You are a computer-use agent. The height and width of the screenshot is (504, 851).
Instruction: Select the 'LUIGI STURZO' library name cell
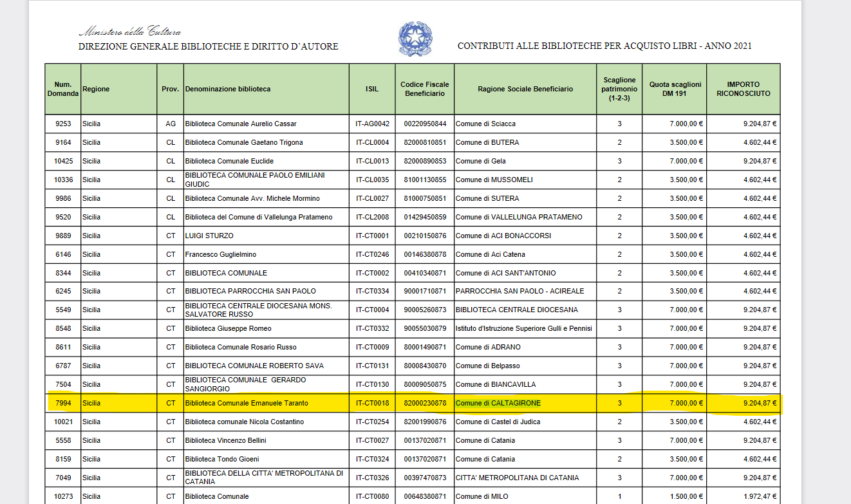(209, 236)
